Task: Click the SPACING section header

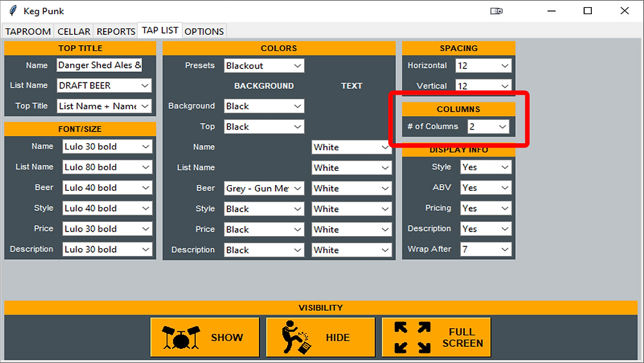Action: click(459, 48)
